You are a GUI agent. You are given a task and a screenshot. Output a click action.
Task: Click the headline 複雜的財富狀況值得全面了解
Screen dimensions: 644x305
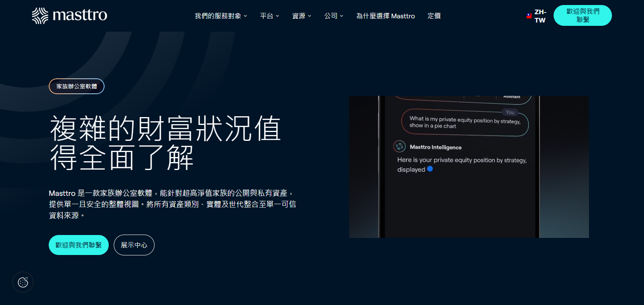tap(165, 143)
